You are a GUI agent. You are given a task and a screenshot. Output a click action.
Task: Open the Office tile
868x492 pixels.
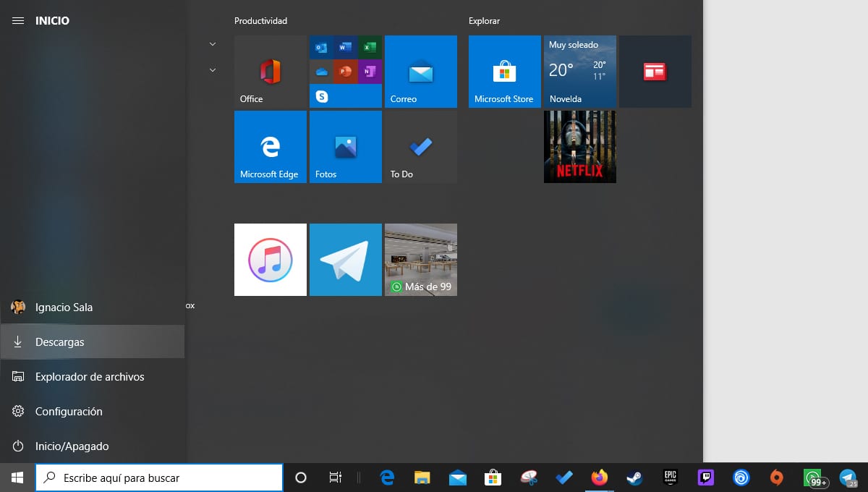click(x=271, y=72)
